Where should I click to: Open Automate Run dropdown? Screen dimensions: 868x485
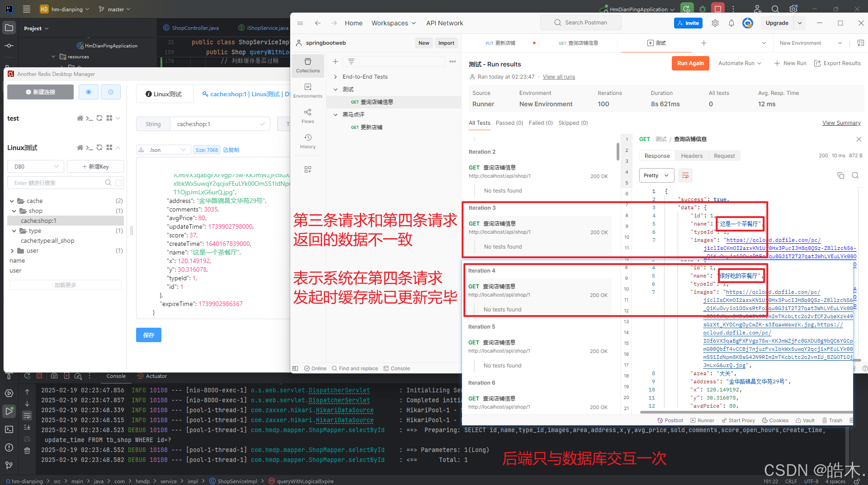(740, 63)
